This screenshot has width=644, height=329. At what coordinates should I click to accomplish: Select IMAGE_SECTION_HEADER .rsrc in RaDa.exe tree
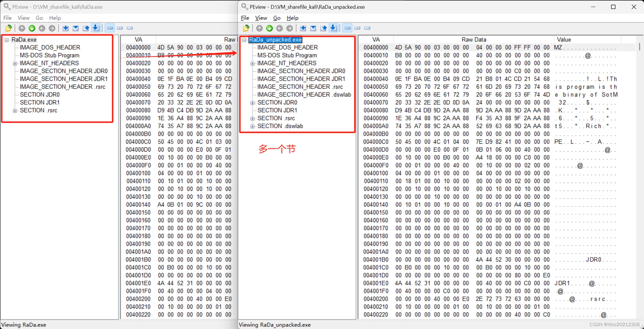point(63,87)
